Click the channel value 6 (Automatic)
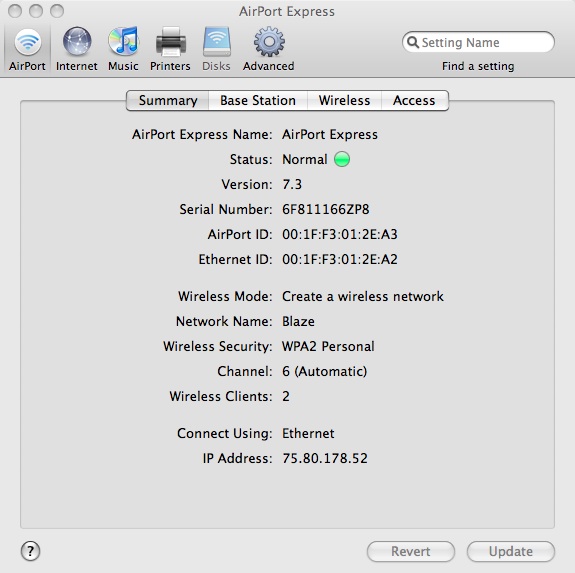 (x=325, y=371)
